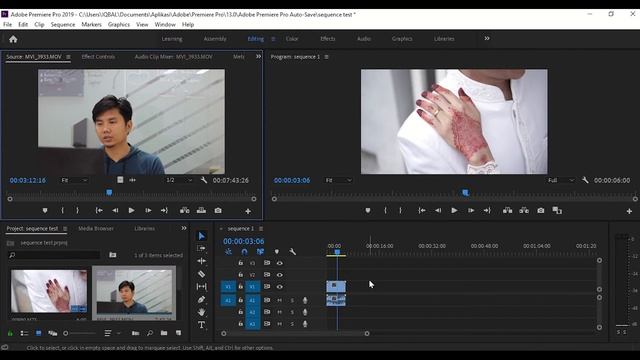
Task: Mute audio track A1
Action: [x=280, y=300]
